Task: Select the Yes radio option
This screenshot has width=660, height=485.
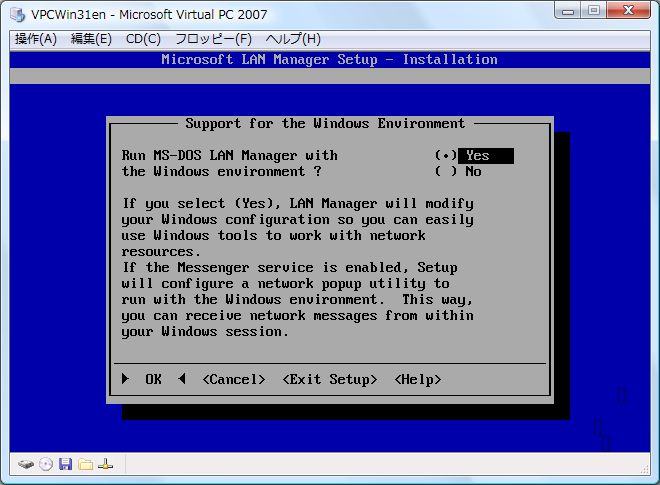Action: [446, 156]
